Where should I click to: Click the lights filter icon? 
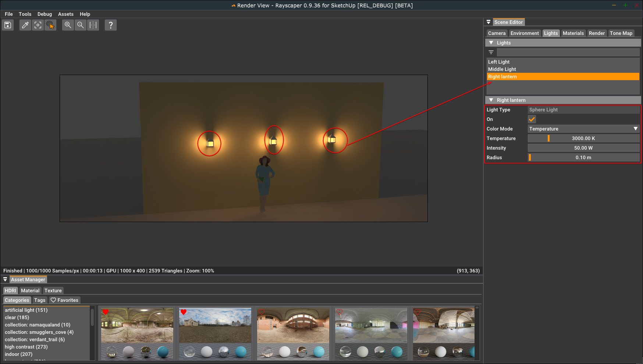pos(491,52)
